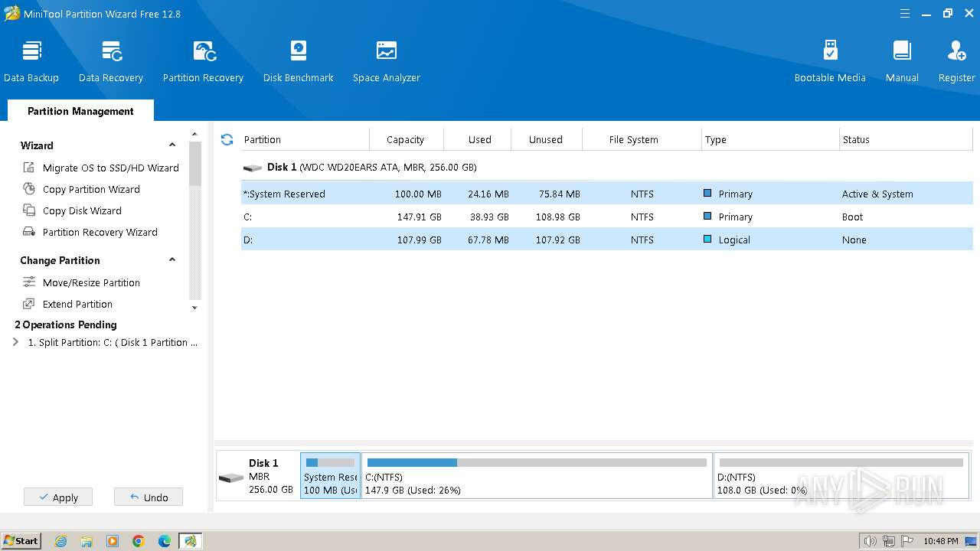Select the C:(NTFS) block in disk map
The width and height of the screenshot is (980, 551).
coord(537,475)
